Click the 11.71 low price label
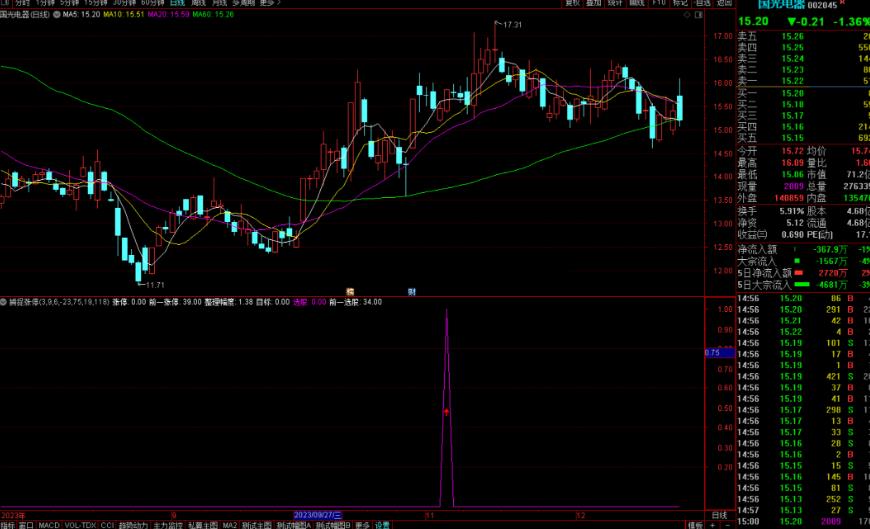 155,285
